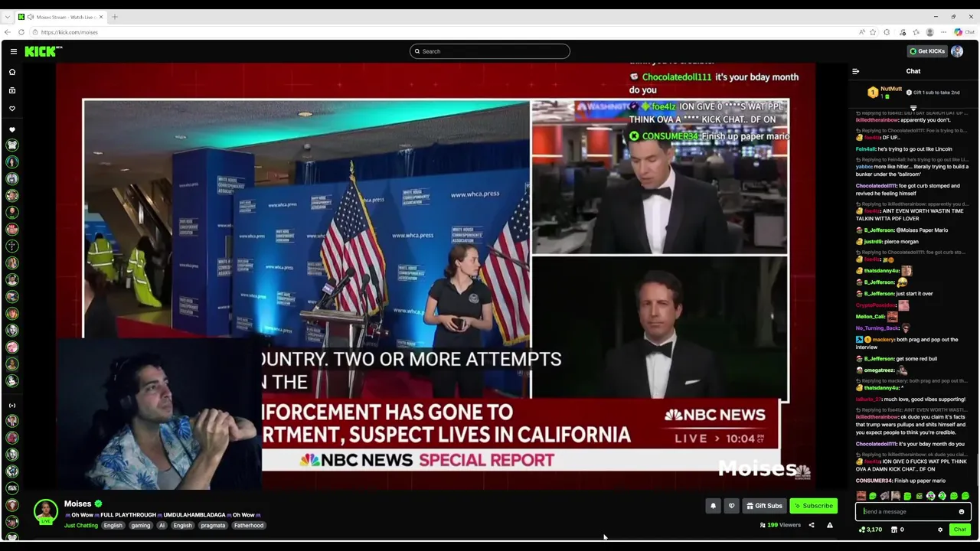Click the Moises channel name

(77, 504)
